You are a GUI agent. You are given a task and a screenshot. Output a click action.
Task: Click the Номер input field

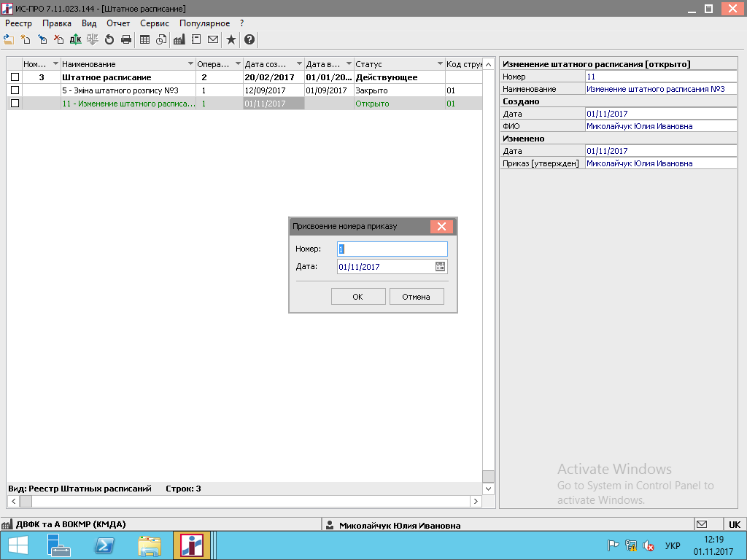pyautogui.click(x=392, y=249)
